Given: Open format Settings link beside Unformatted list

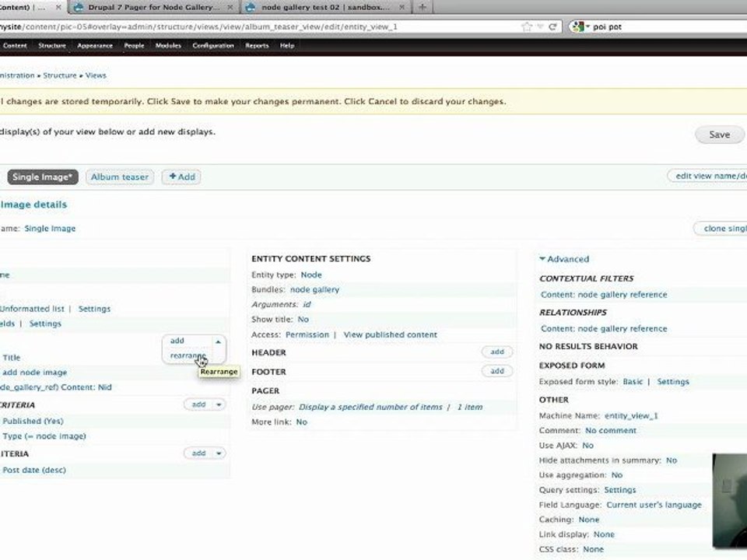Looking at the screenshot, I should pyautogui.click(x=94, y=309).
